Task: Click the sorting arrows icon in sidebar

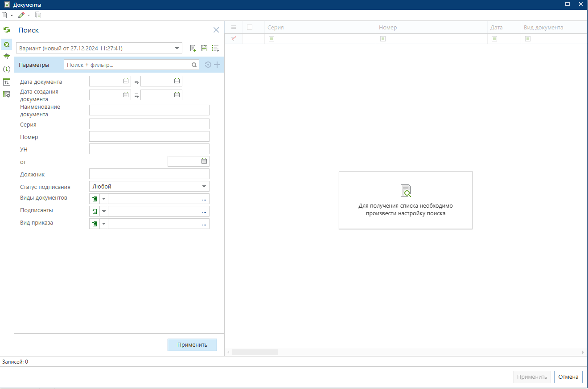Action: [7, 82]
